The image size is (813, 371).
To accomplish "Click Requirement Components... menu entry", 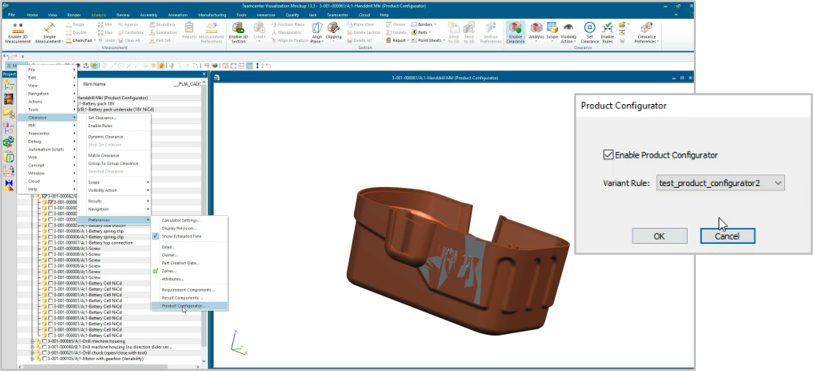I will click(x=189, y=290).
